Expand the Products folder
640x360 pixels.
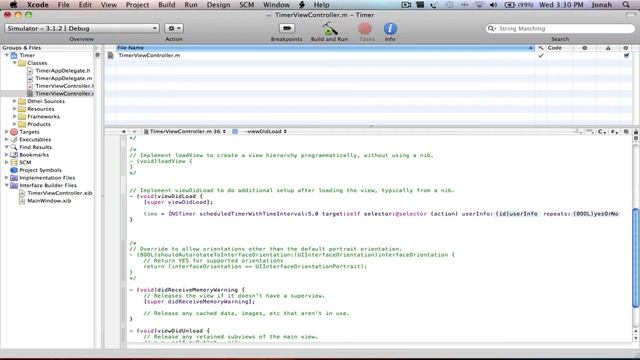click(x=15, y=124)
